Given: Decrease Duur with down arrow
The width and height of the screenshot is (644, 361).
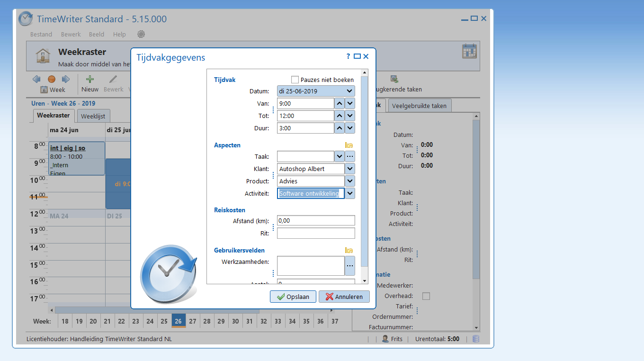Looking at the screenshot, I should (350, 128).
